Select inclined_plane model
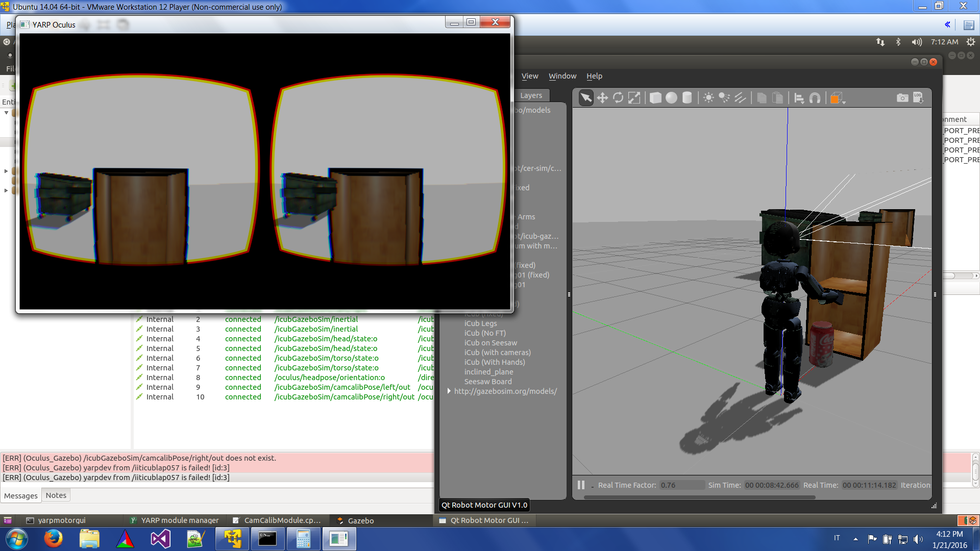This screenshot has height=551, width=980. point(488,372)
